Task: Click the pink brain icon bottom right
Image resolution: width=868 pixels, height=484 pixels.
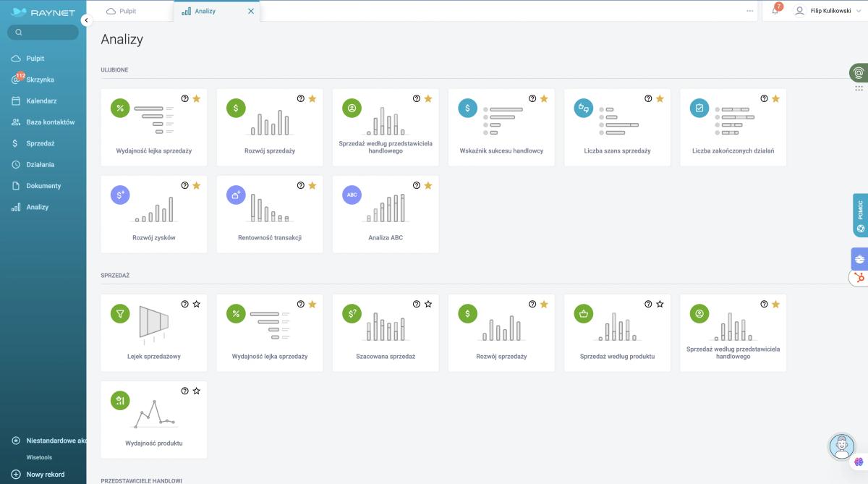Action: 859,462
